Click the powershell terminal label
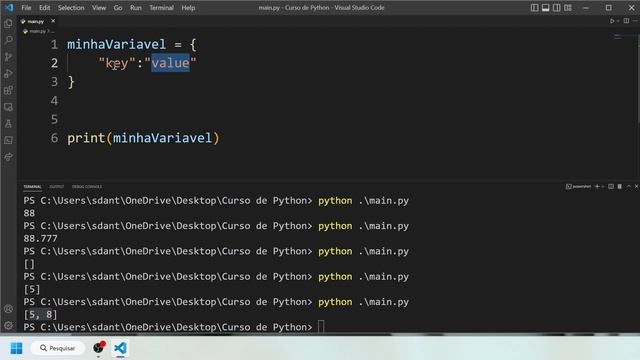This screenshot has width=640, height=360. pos(578,187)
